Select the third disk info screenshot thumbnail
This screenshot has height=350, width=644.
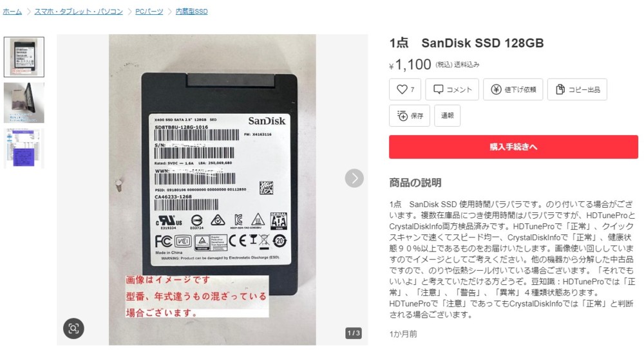(24, 148)
